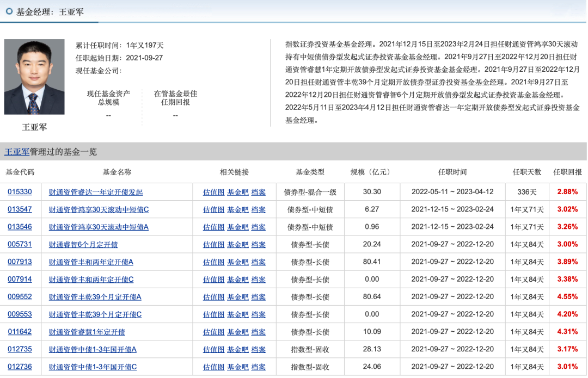Open fund 财通资管丰和两年定开债A

click(x=91, y=262)
